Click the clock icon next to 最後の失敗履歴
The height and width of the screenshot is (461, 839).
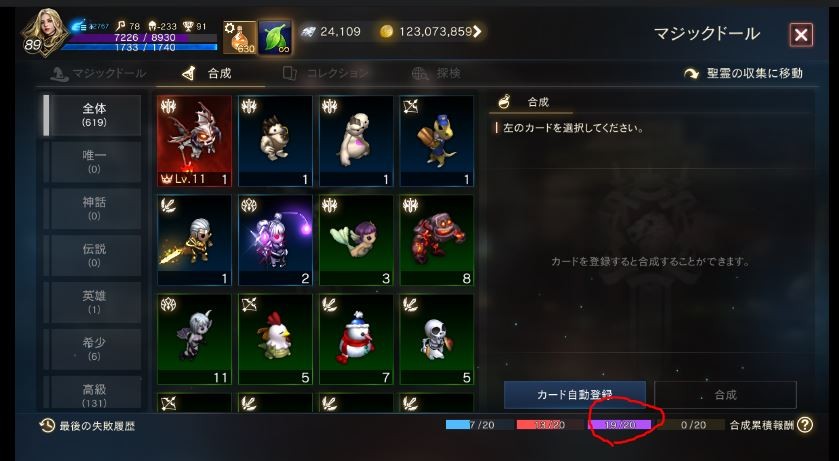[x=47, y=426]
